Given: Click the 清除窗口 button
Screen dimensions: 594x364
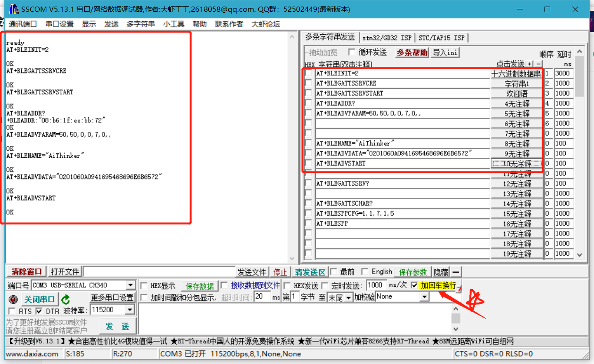Looking at the screenshot, I should coord(27,272).
